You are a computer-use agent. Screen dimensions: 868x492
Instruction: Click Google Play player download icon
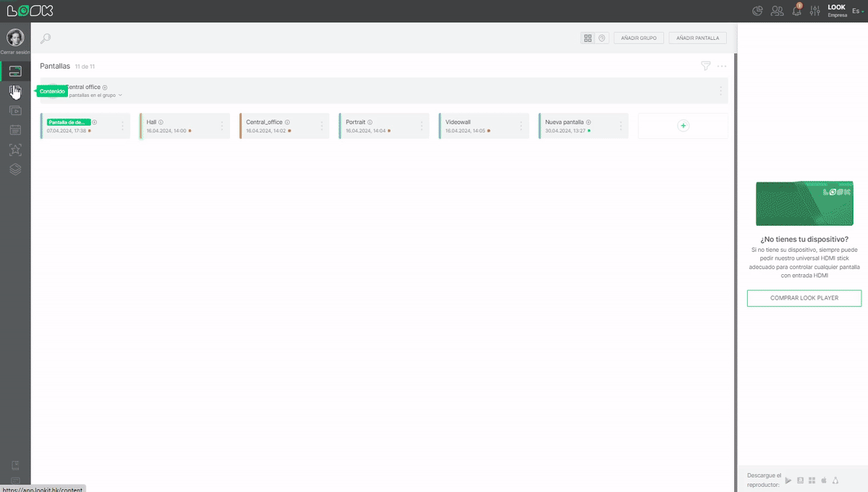[788, 480]
